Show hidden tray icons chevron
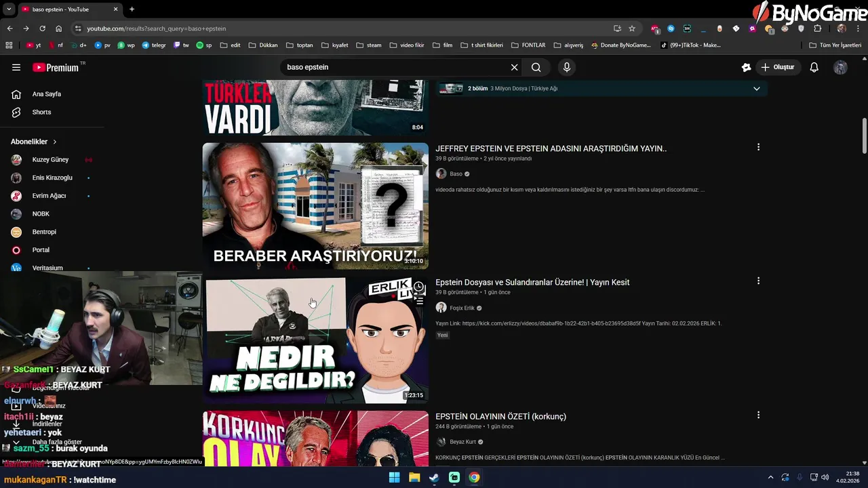 click(x=770, y=477)
